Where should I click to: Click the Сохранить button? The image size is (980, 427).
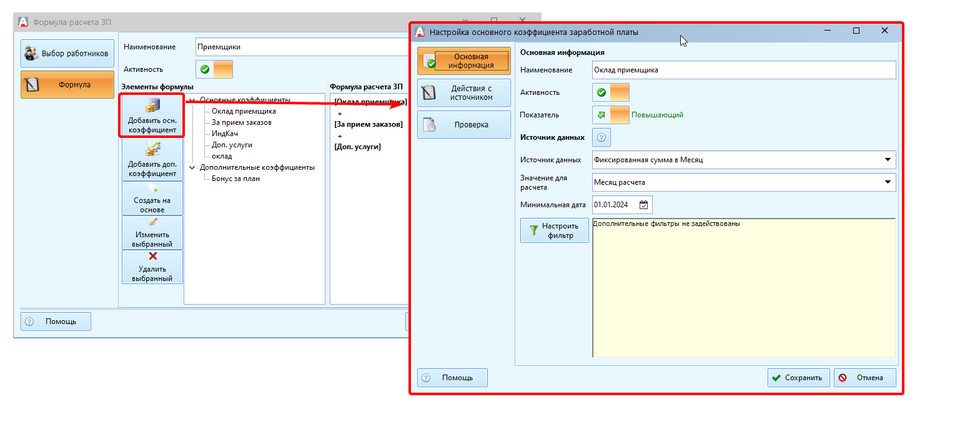pyautogui.click(x=798, y=378)
